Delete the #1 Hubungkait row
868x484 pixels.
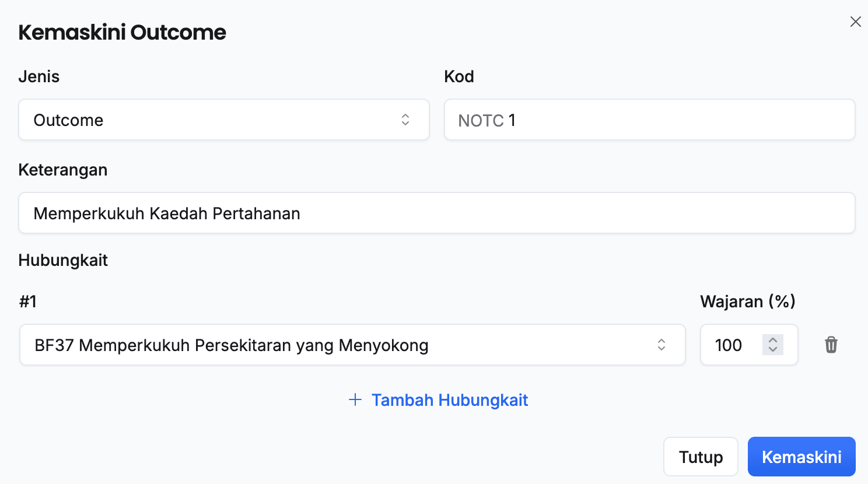coord(831,345)
